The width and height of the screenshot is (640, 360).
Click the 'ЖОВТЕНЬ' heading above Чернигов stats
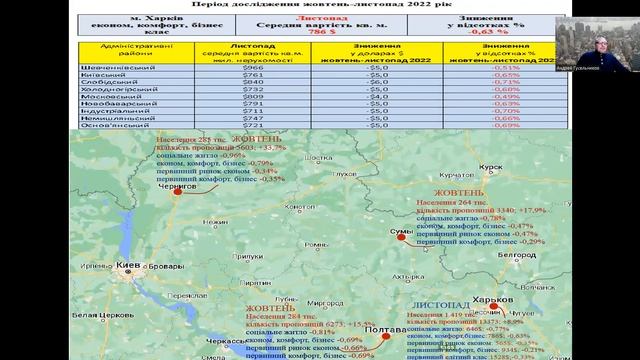point(257,140)
